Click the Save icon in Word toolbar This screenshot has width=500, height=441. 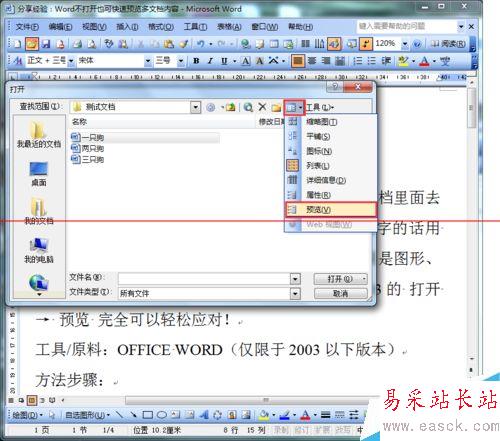point(46,44)
